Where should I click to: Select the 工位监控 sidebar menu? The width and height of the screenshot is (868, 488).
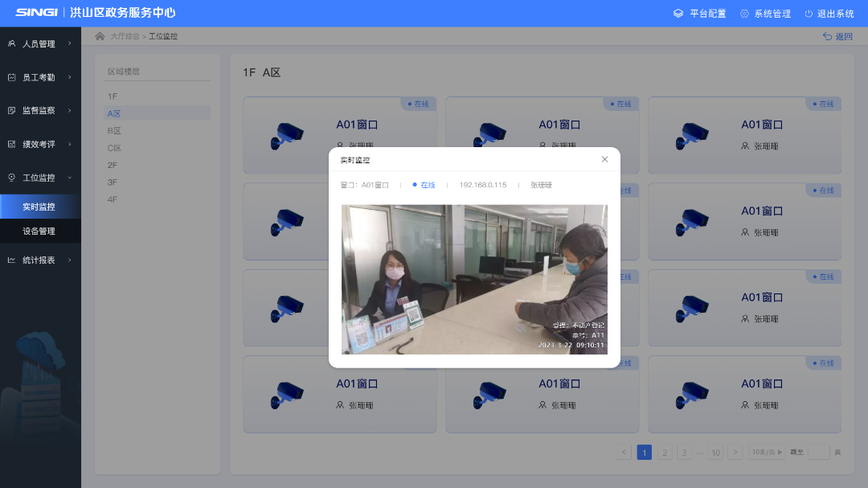coord(40,178)
